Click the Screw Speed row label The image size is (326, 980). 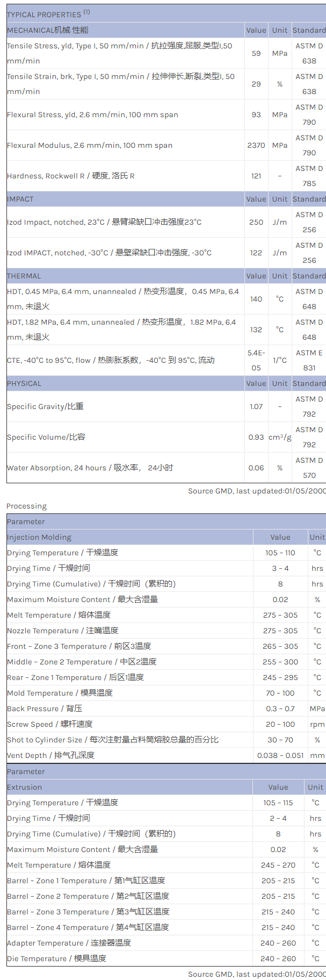click(50, 724)
